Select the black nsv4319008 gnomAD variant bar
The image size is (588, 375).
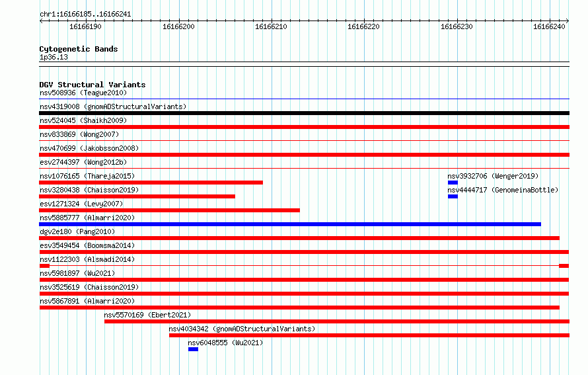tap(304, 113)
